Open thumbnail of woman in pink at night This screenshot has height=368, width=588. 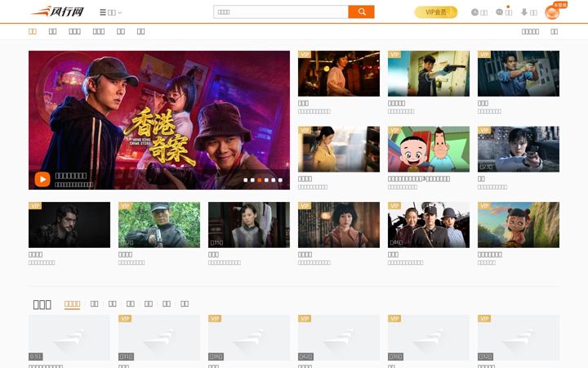339,74
